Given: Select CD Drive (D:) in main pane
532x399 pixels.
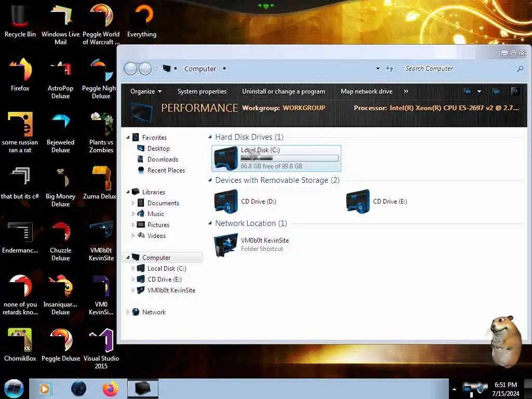Looking at the screenshot, I should 245,201.
